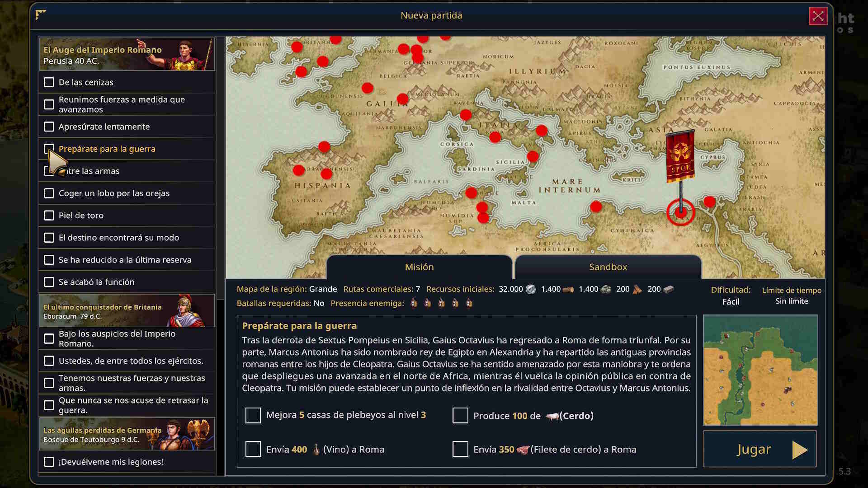The image size is (868, 488).
Task: Switch to the Sandbox tab
Action: click(608, 267)
